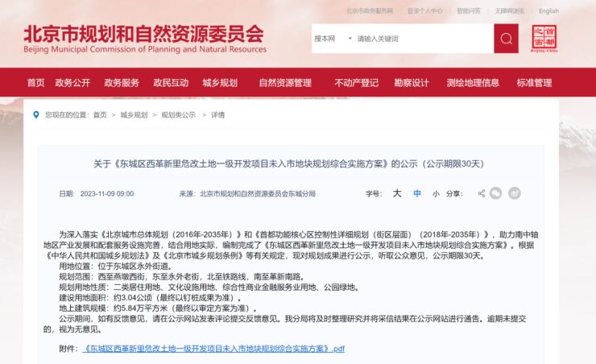Set font size to 小
The image size is (596, 364).
[436, 194]
